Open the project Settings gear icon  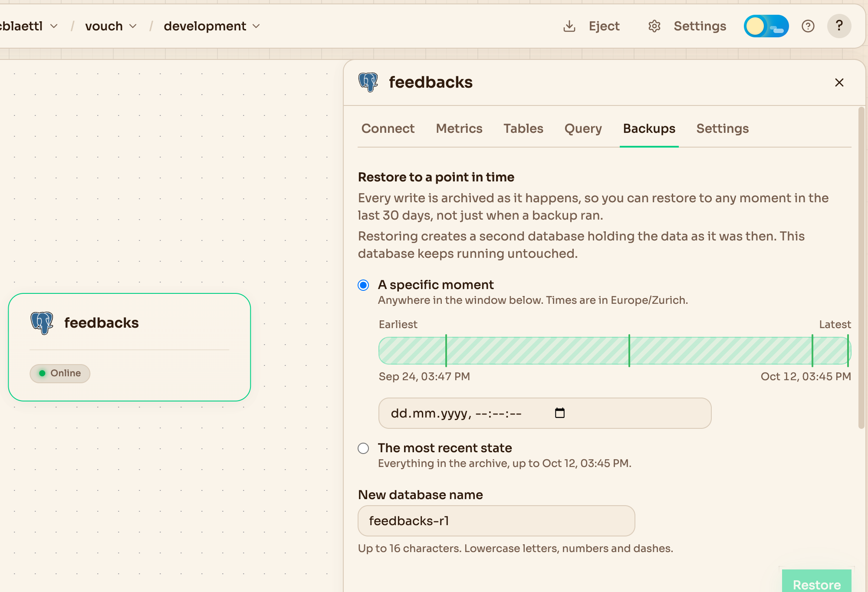tap(654, 26)
